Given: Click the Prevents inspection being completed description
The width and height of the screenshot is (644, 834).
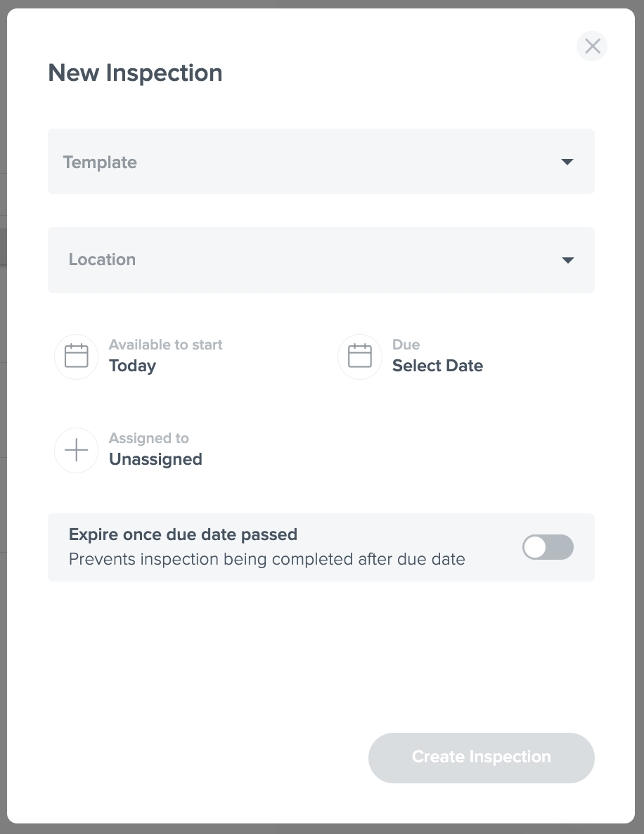Looking at the screenshot, I should click(x=267, y=560).
